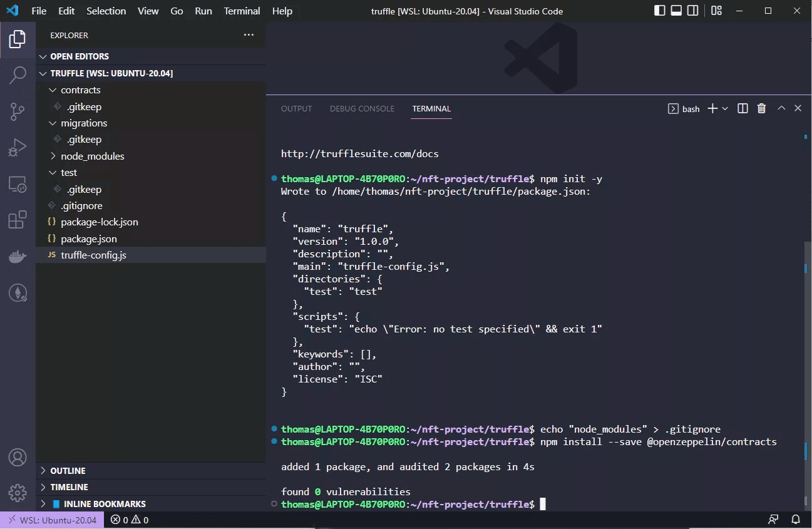
Task: Click the "npm init -y" command text
Action: pyautogui.click(x=571, y=179)
